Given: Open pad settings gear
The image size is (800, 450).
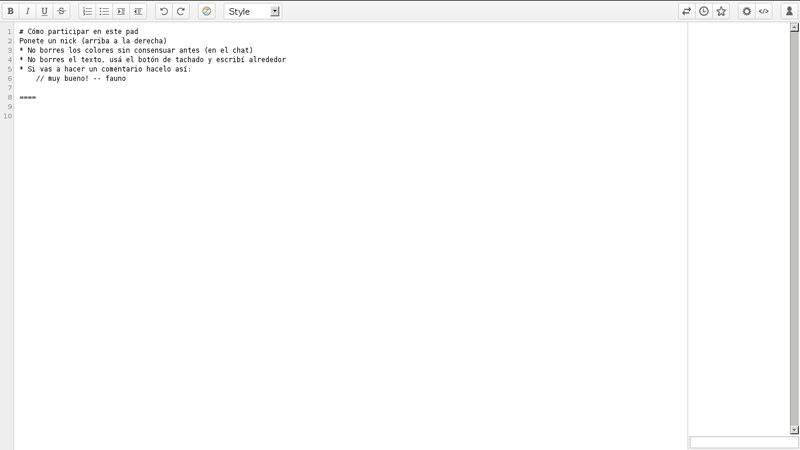Looking at the screenshot, I should point(747,11).
